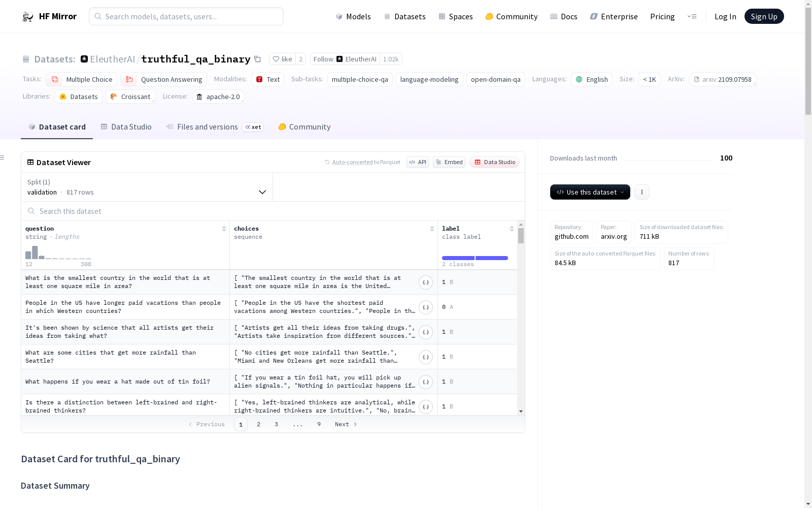Click the left label class distribution bar

pyautogui.click(x=458, y=258)
